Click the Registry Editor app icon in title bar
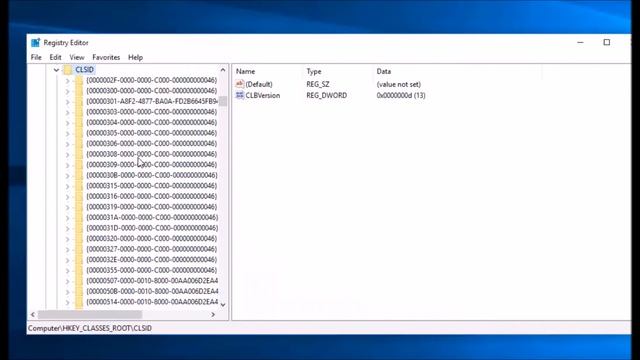Image resolution: width=640 pixels, height=360 pixels. (36, 42)
